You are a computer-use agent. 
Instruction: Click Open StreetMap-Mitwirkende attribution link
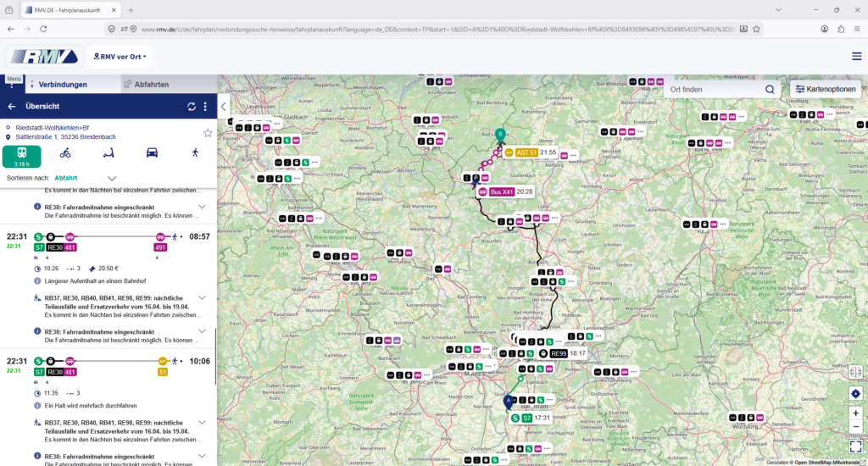(827, 463)
